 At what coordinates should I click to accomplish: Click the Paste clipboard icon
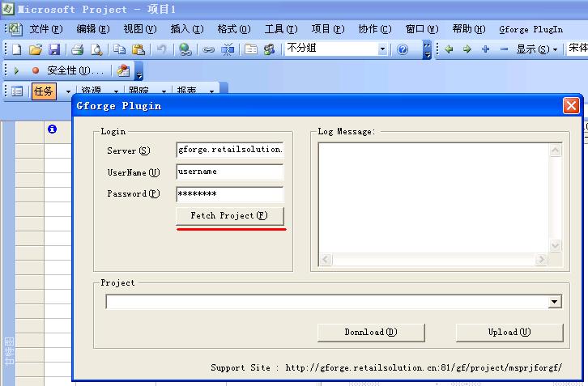[x=138, y=49]
